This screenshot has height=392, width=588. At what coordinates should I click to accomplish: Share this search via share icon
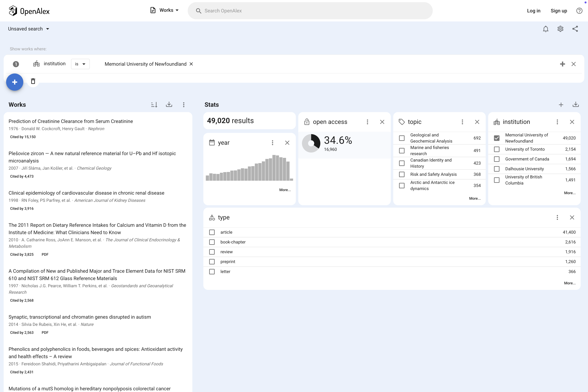(x=575, y=29)
